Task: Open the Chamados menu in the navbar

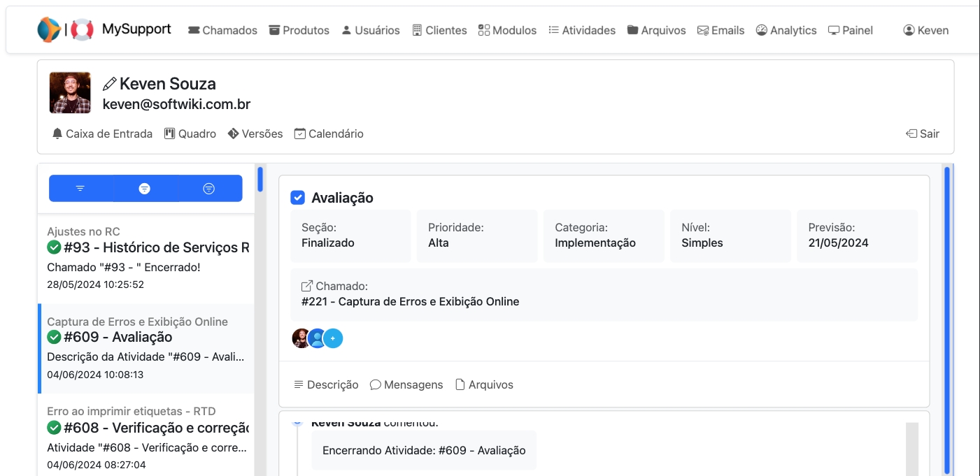Action: point(222,30)
